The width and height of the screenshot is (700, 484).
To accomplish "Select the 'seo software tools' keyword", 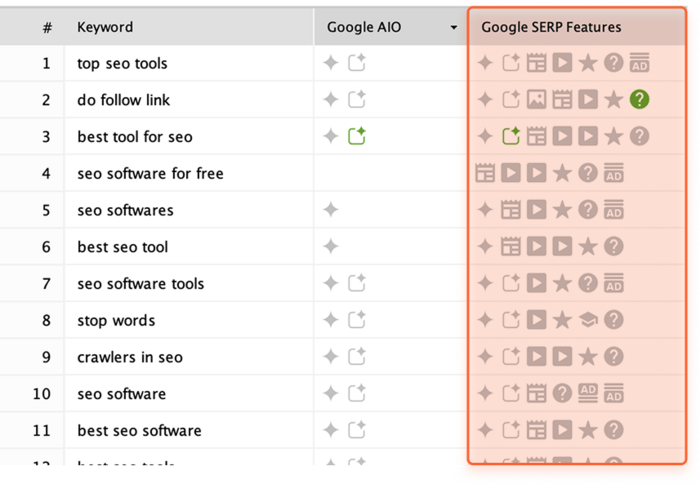I will pyautogui.click(x=141, y=284).
